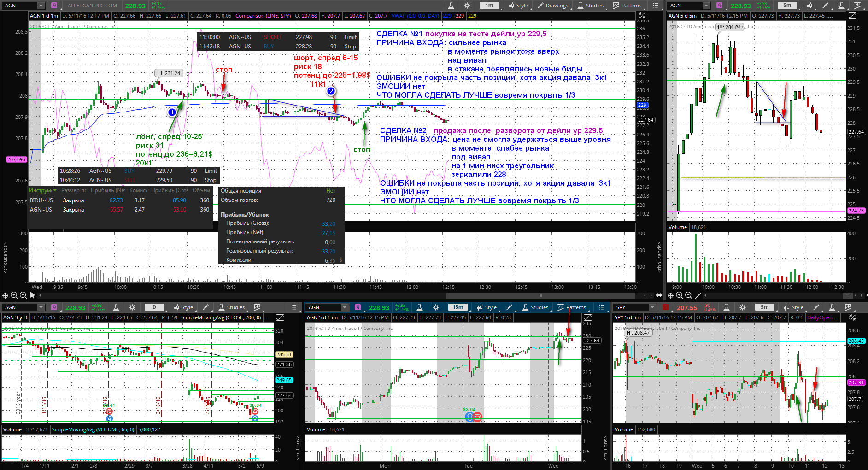Select the pointer cursor tool below main chart
Viewport: 868px width, 470px height.
coord(33,295)
